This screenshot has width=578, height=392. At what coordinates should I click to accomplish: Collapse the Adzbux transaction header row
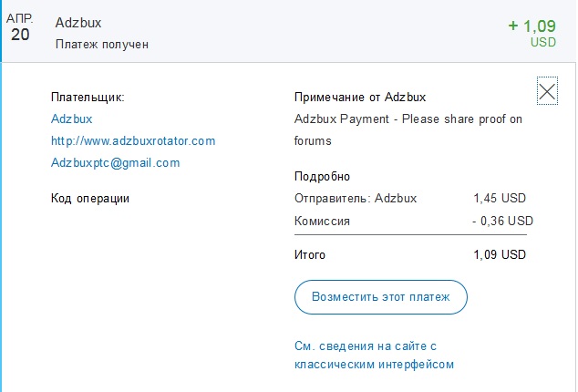click(289, 31)
